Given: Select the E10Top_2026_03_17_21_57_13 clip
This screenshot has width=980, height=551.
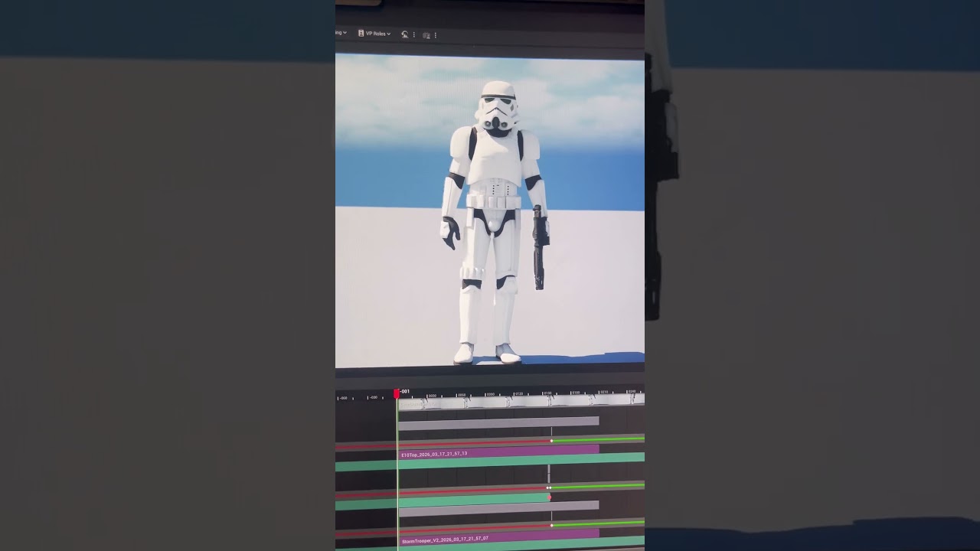Looking at the screenshot, I should click(498, 452).
